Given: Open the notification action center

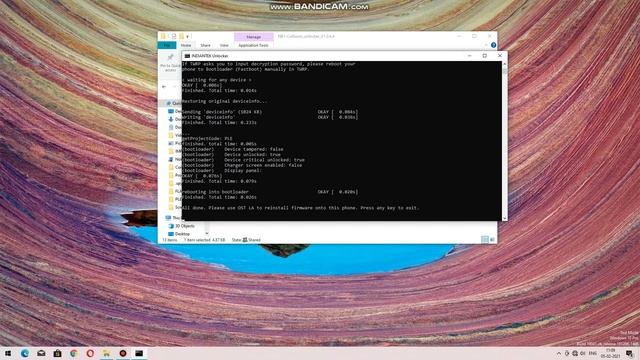Looking at the screenshot, I should pyautogui.click(x=630, y=353).
